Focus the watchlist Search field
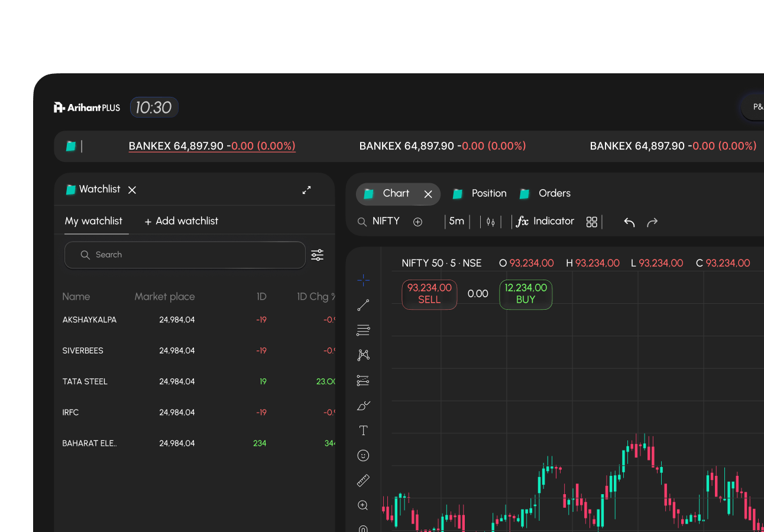This screenshot has height=532, width=764. click(185, 255)
